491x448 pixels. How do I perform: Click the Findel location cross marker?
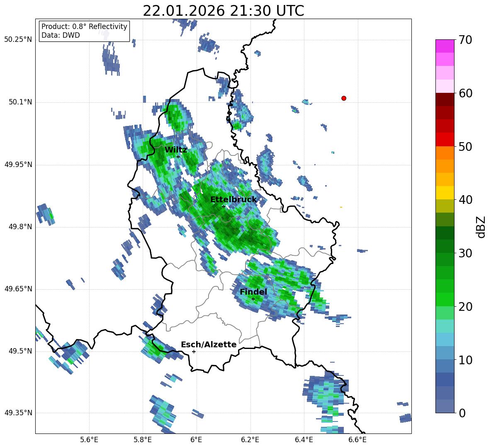pyautogui.click(x=253, y=299)
